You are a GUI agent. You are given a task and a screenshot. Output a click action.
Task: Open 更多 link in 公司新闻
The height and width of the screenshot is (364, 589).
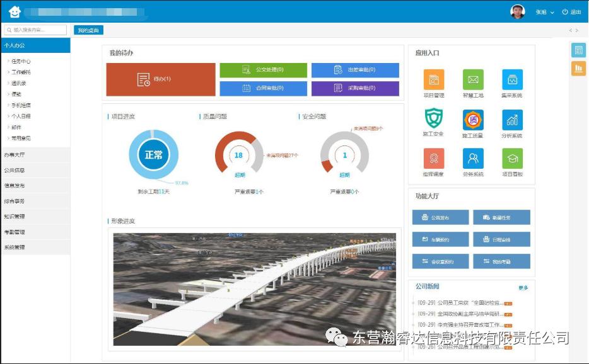click(523, 288)
